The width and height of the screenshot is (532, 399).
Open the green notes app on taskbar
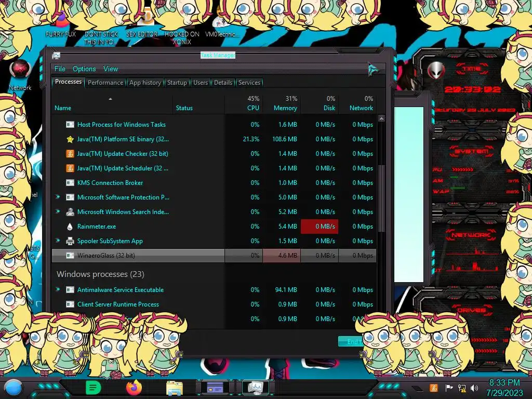pyautogui.click(x=93, y=388)
